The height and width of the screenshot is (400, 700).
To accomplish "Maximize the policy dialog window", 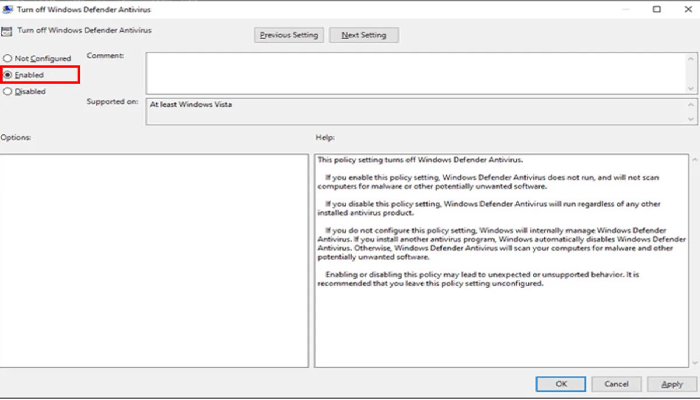I will pos(657,9).
